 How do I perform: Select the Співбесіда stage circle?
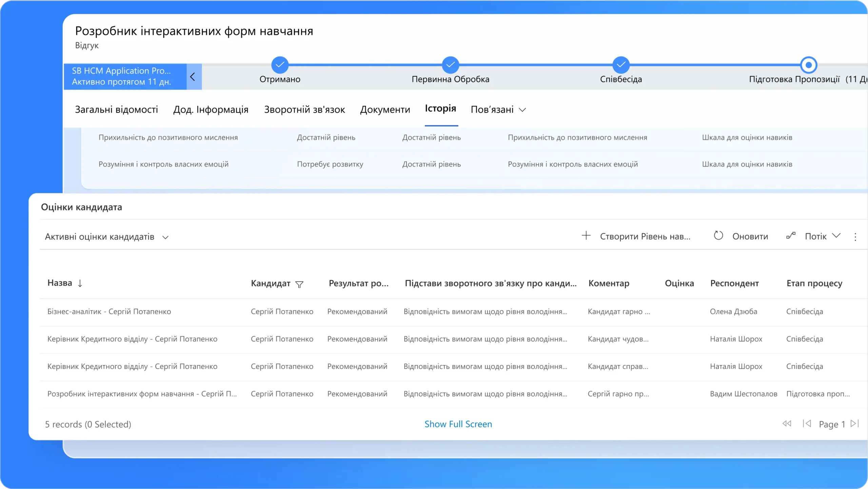click(621, 65)
